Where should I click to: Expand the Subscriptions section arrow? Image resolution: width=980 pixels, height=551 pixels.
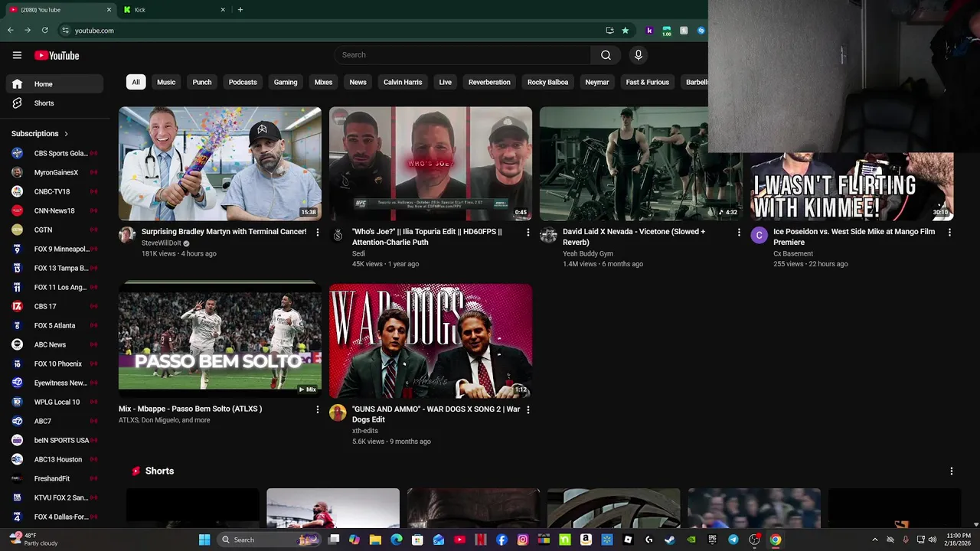point(66,134)
